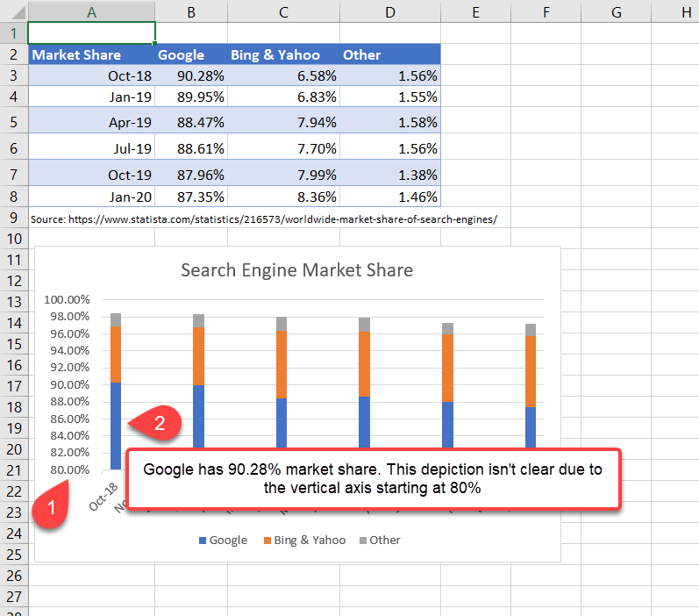Click the cell showing 90.28%
699x616 pixels.
(x=191, y=75)
